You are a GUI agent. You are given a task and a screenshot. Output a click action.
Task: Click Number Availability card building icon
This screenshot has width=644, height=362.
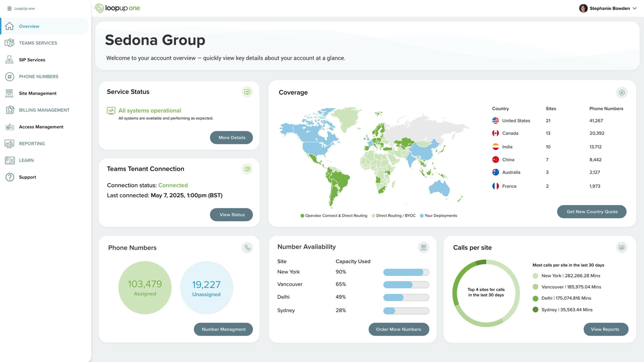click(424, 247)
